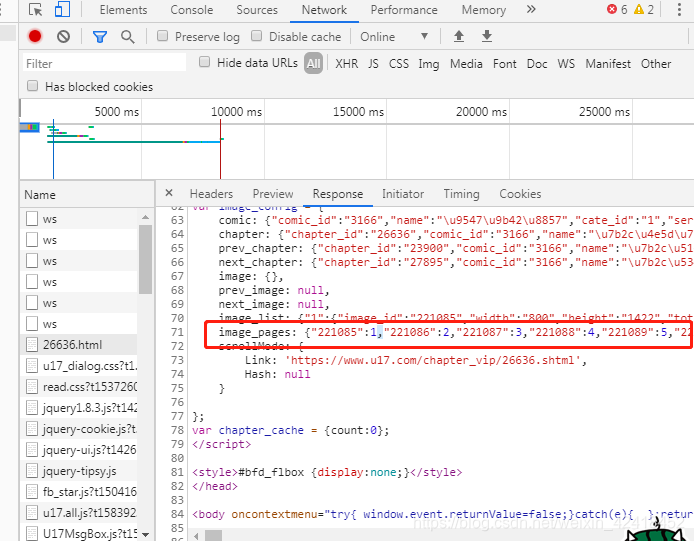Screen dimensions: 694x541
Task: Open the warning count indicator
Action: [x=644, y=9]
